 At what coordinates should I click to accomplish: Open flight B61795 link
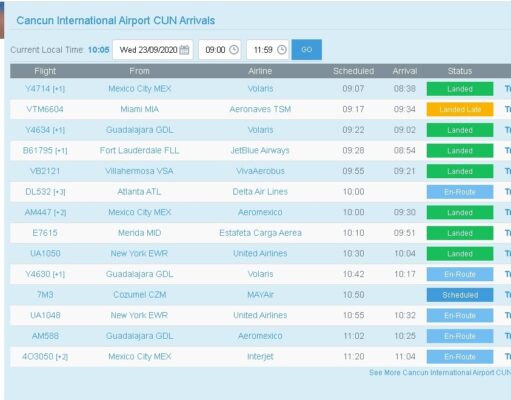tap(45, 151)
